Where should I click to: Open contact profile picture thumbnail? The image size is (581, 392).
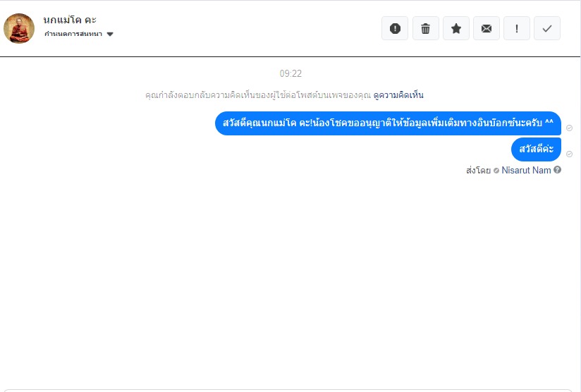19,28
